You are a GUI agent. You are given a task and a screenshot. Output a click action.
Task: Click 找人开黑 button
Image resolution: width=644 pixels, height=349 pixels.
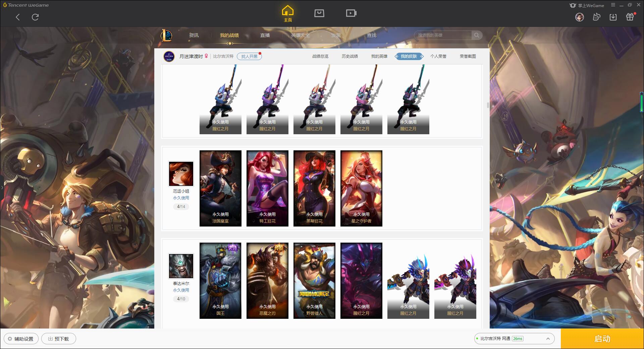point(249,56)
